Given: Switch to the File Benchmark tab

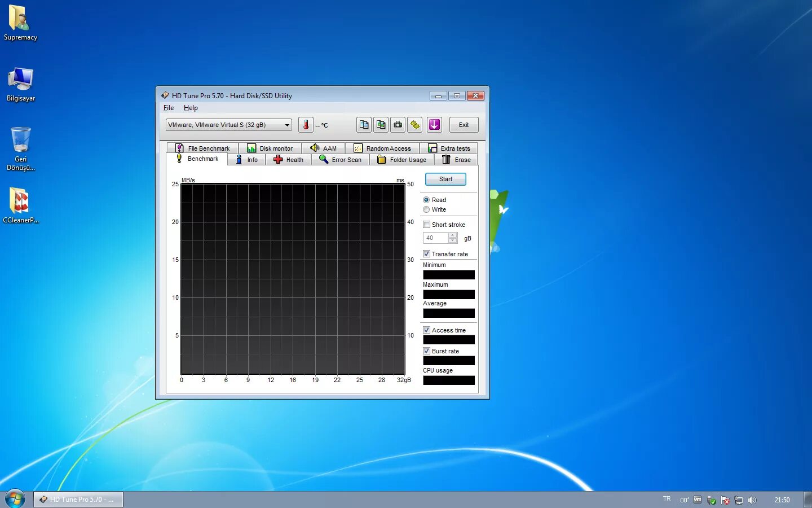Looking at the screenshot, I should click(202, 148).
